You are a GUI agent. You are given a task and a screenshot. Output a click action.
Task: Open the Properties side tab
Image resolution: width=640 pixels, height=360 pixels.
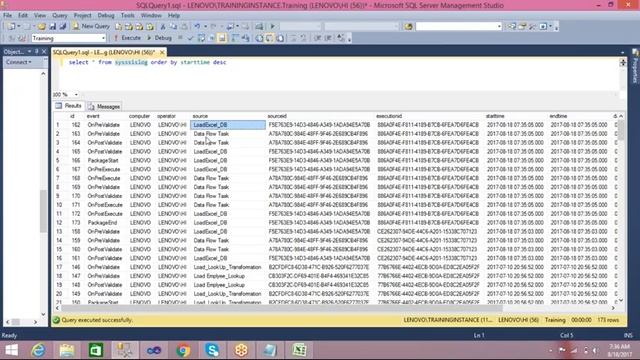point(635,67)
